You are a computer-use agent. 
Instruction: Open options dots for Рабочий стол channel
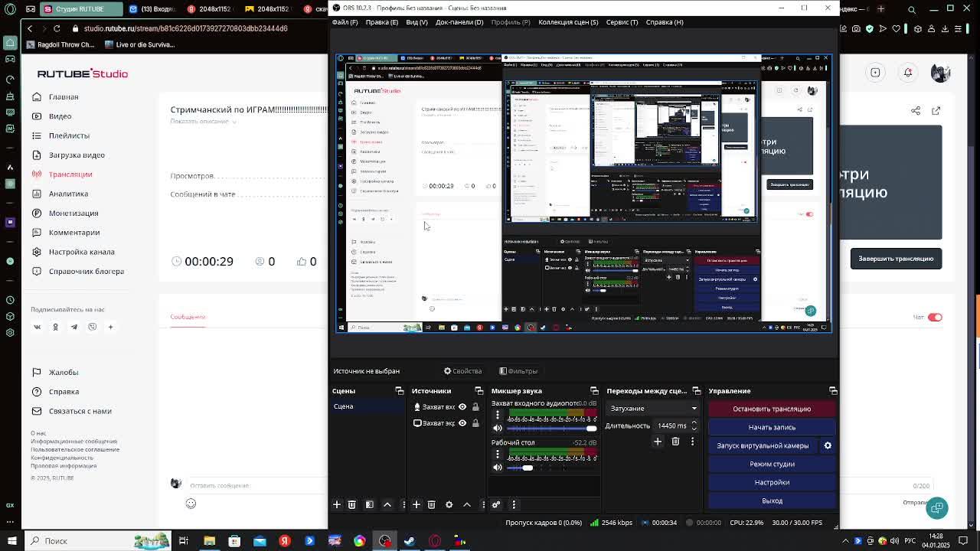pyautogui.click(x=498, y=454)
